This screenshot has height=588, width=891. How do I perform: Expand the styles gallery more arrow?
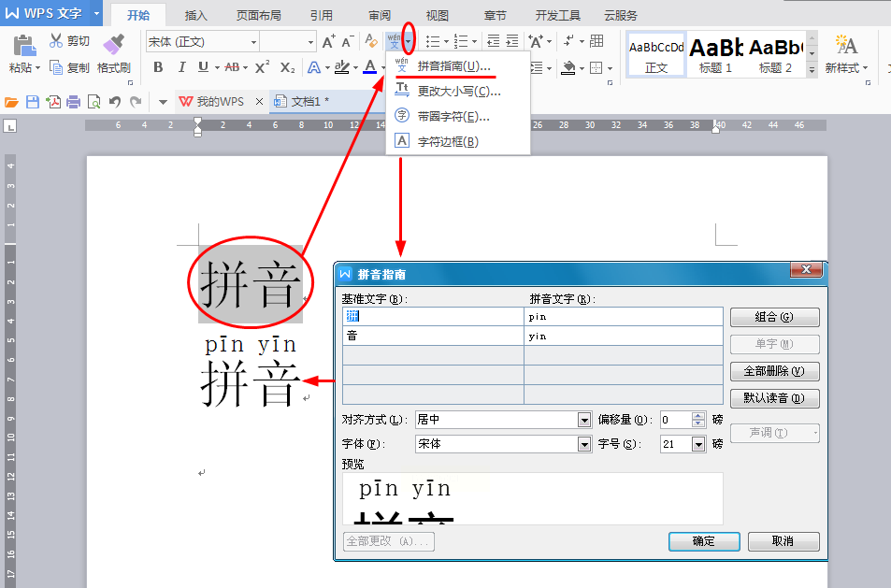(812, 70)
